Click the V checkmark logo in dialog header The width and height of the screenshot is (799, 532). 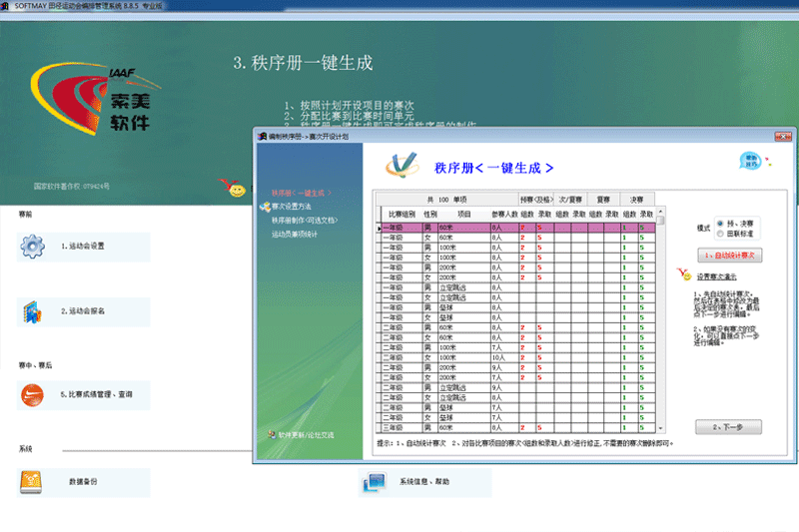[402, 165]
